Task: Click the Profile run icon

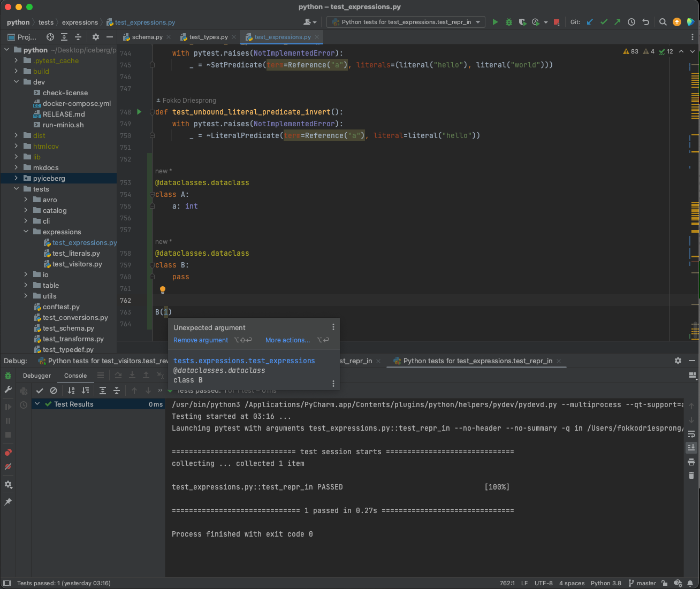Action: coord(536,22)
